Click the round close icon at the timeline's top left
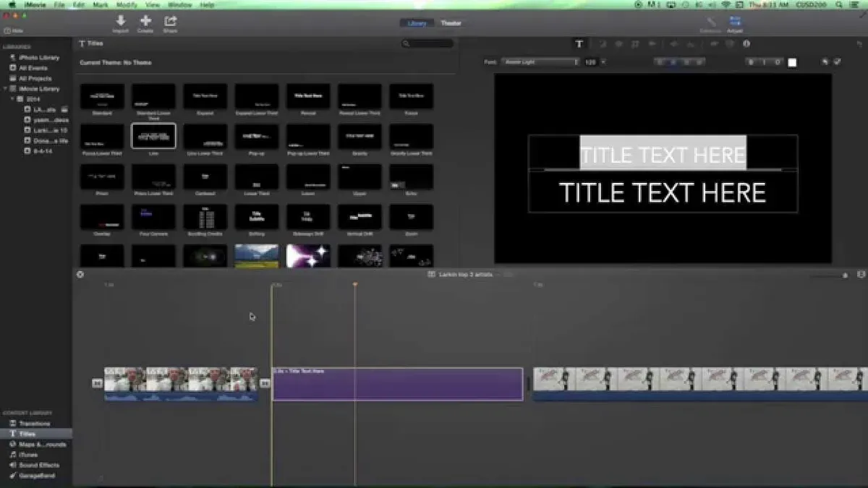This screenshot has width=868, height=488. click(80, 275)
